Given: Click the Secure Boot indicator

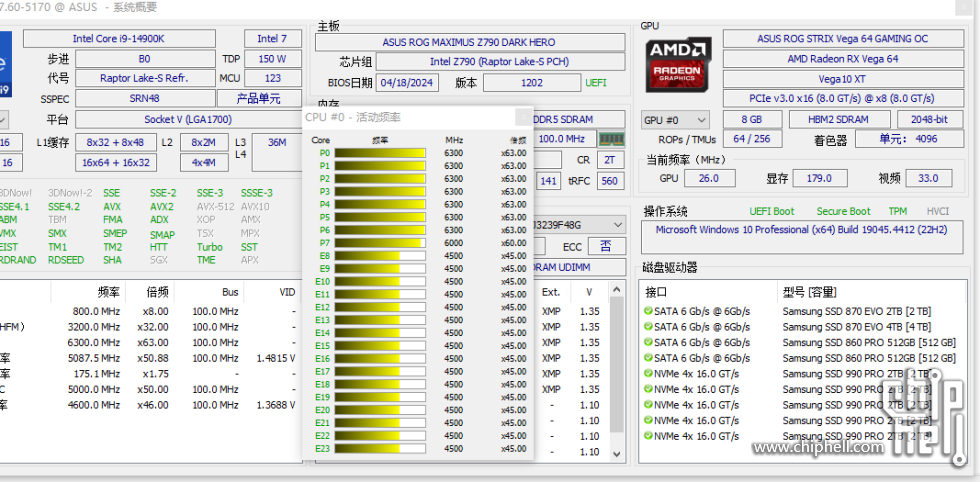Looking at the screenshot, I should pyautogui.click(x=843, y=211).
